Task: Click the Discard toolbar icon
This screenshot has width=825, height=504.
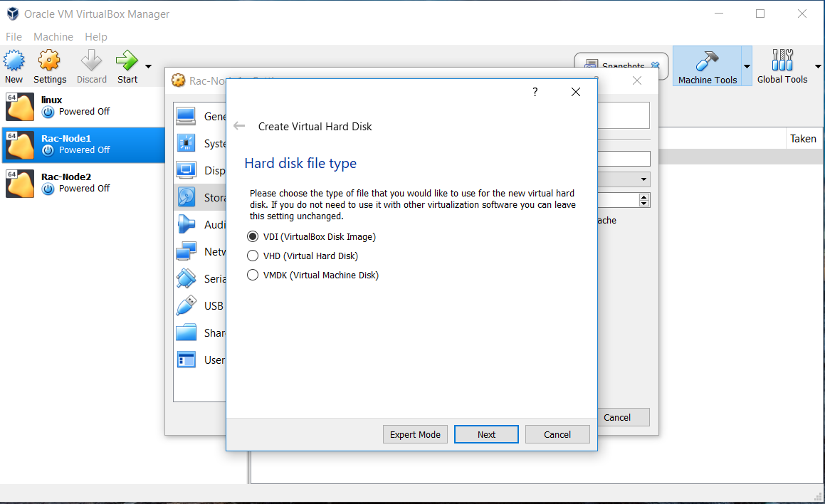Action: 92,61
